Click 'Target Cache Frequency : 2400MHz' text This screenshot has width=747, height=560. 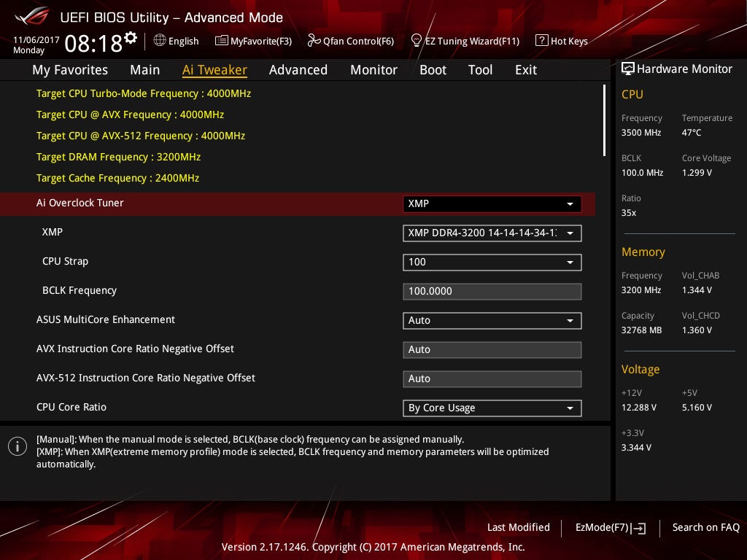[117, 178]
